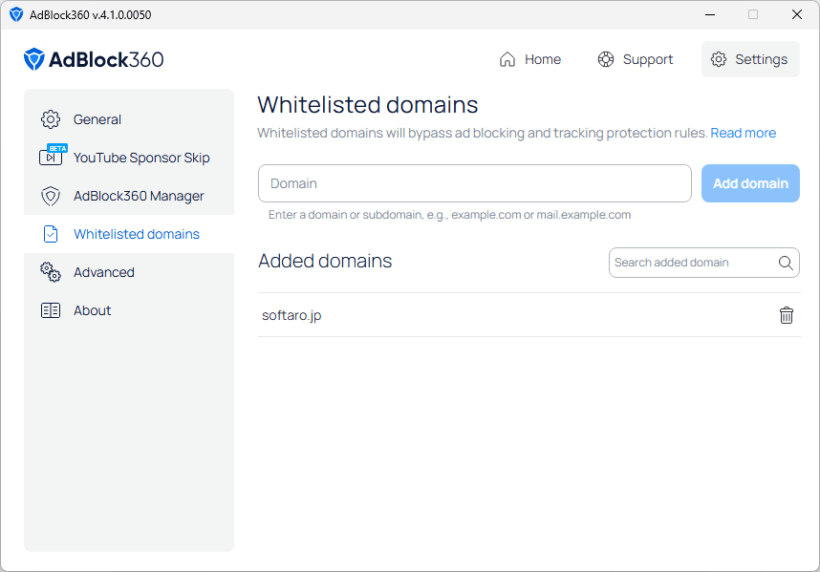Click the Support lifebuoy icon

coord(606,59)
